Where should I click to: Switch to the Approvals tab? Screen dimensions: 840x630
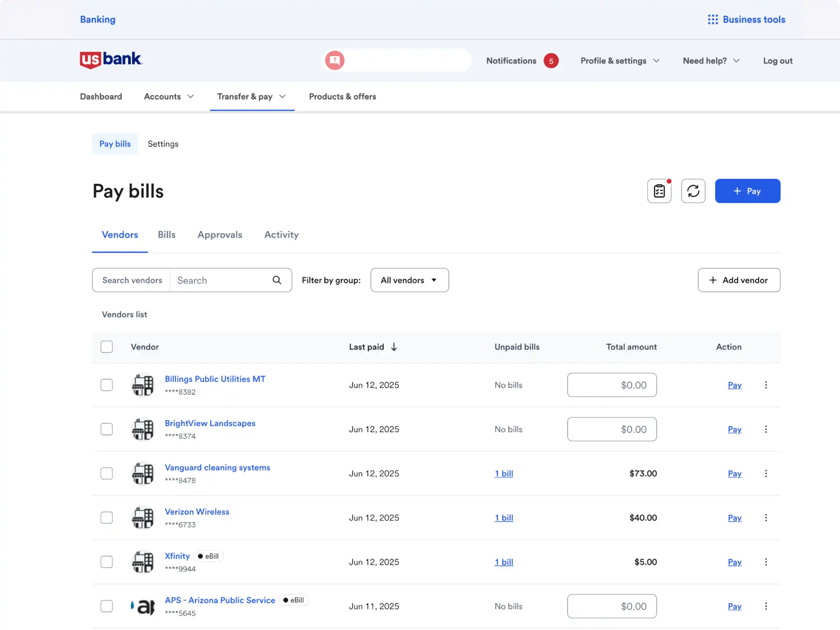pos(220,235)
